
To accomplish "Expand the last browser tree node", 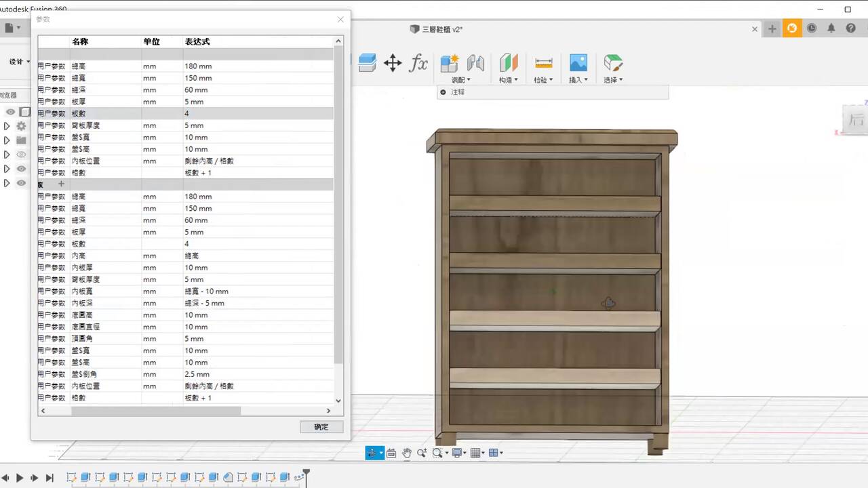I will [x=7, y=183].
